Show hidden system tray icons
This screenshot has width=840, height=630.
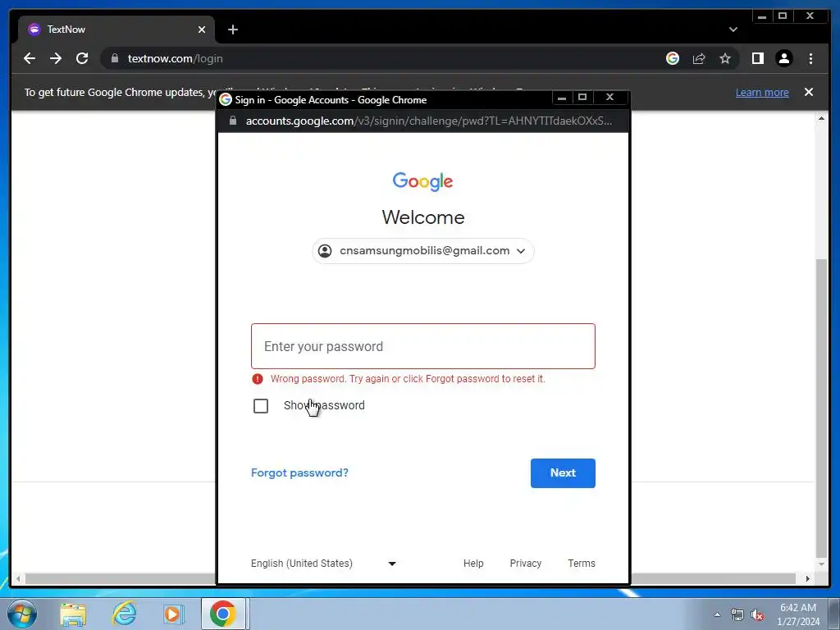[x=717, y=614]
